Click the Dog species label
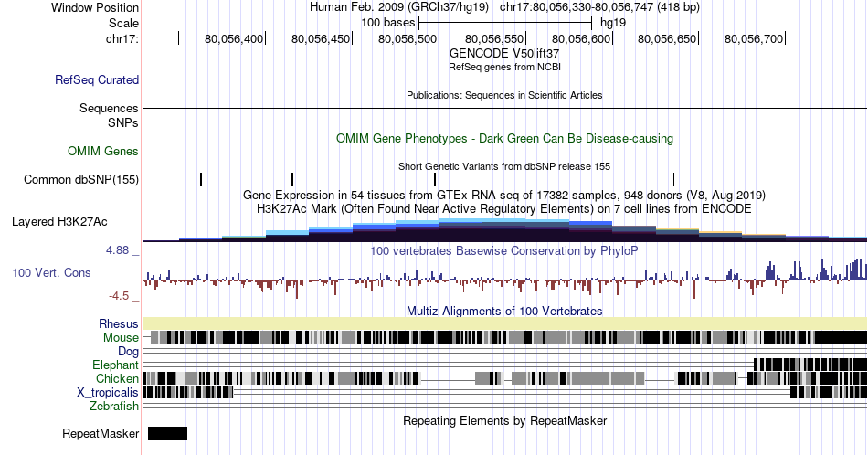The image size is (868, 455). click(x=129, y=352)
